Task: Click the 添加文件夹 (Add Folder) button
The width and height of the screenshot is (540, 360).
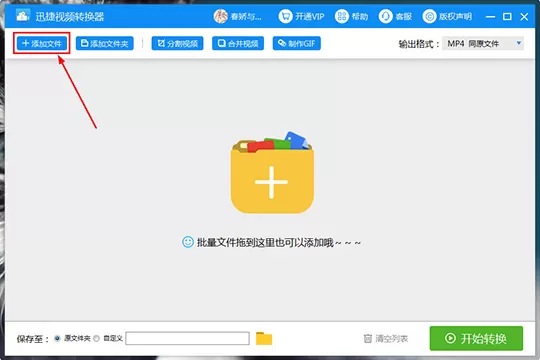Action: click(x=104, y=43)
